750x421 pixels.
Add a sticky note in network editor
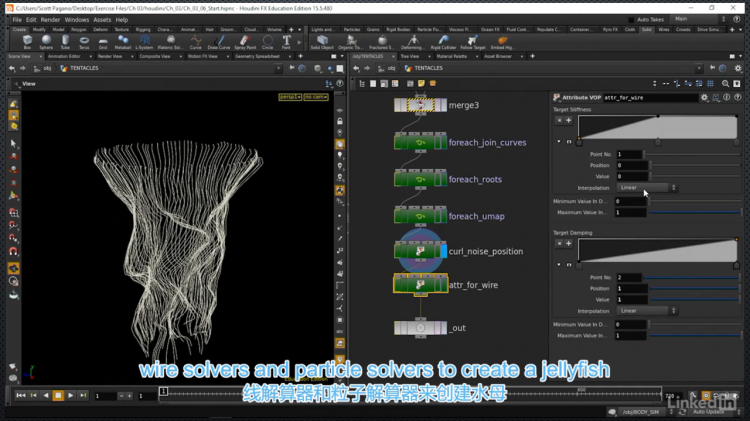pyautogui.click(x=421, y=84)
